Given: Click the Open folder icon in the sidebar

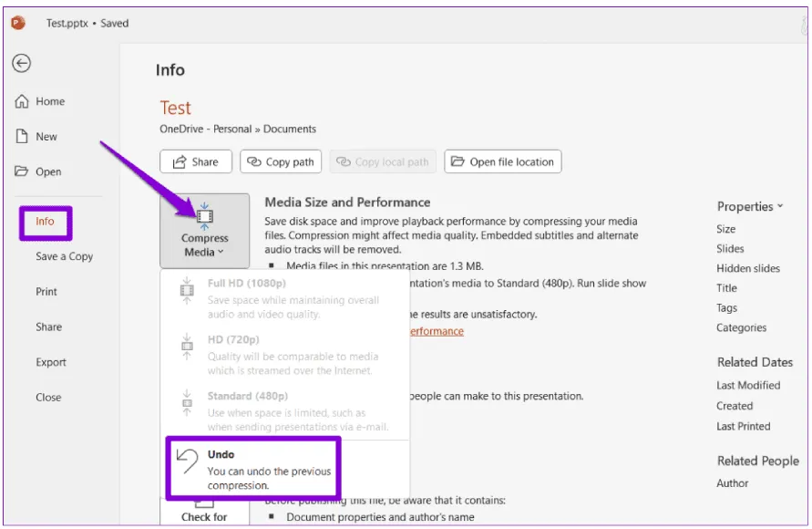Looking at the screenshot, I should coord(23,171).
